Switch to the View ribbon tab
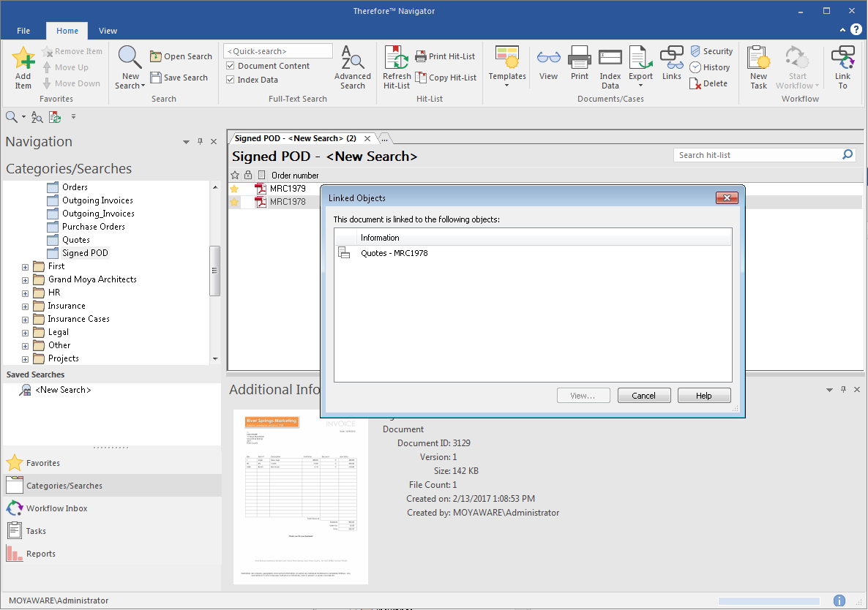The height and width of the screenshot is (610, 868). pyautogui.click(x=108, y=31)
